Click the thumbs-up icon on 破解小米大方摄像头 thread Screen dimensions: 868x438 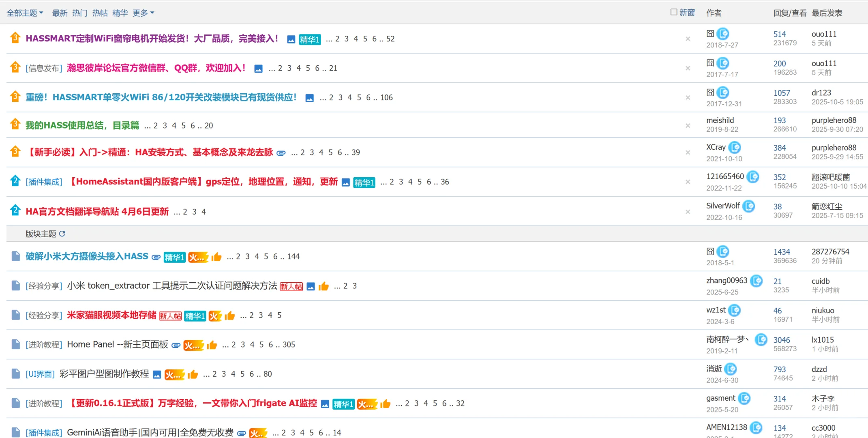pos(216,257)
